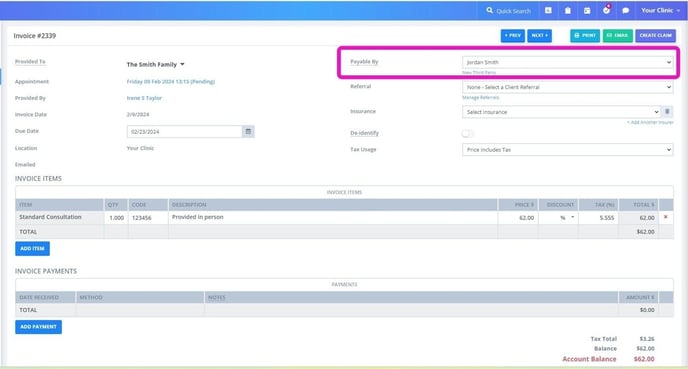
Task: Open the discount percent type dropdown
Action: point(567,218)
